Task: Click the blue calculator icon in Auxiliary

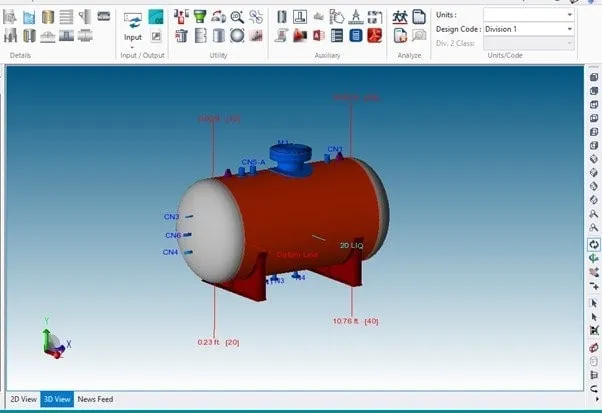Action: pos(356,36)
